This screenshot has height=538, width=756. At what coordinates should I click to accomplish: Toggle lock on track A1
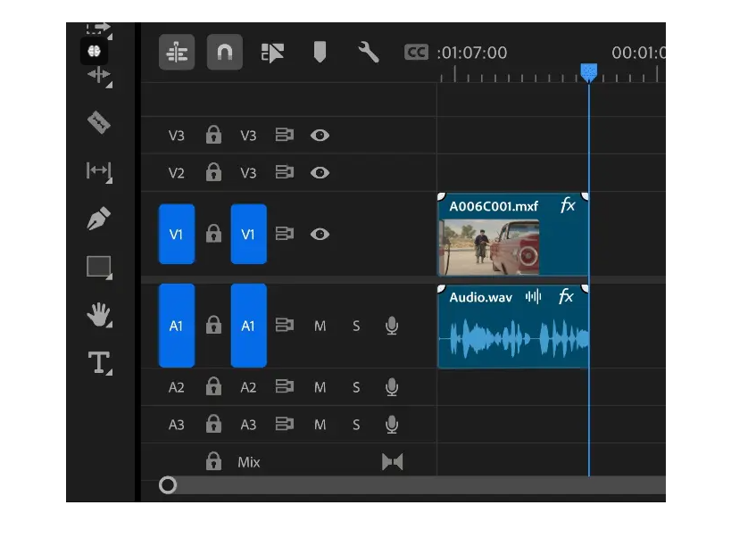[x=213, y=326]
